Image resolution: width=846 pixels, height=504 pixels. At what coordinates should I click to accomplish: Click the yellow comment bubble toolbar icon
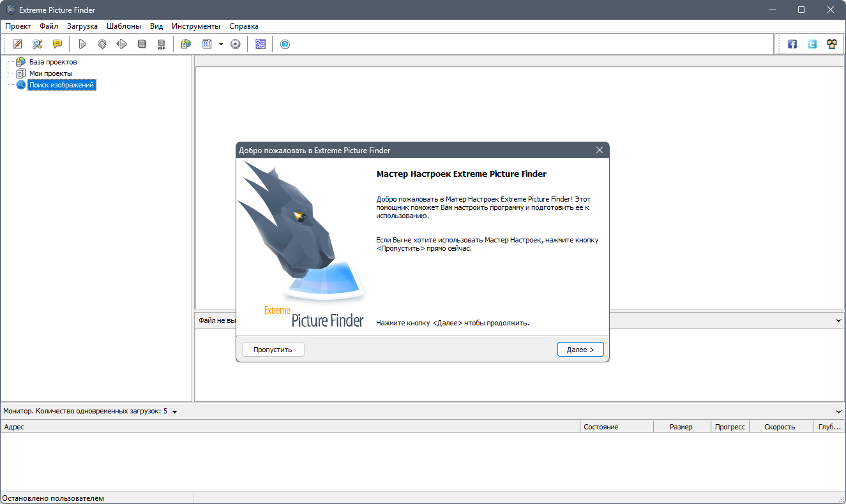pyautogui.click(x=57, y=43)
